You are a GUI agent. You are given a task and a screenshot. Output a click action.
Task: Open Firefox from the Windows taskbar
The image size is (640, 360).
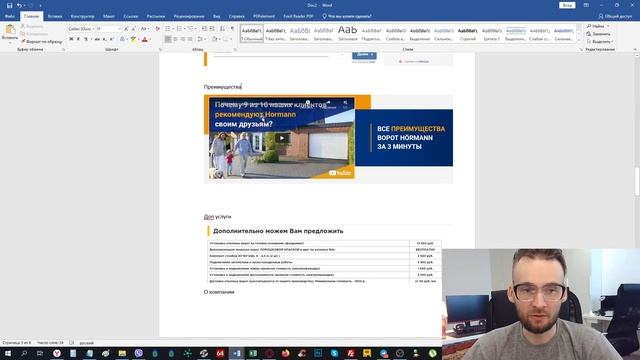285,353
